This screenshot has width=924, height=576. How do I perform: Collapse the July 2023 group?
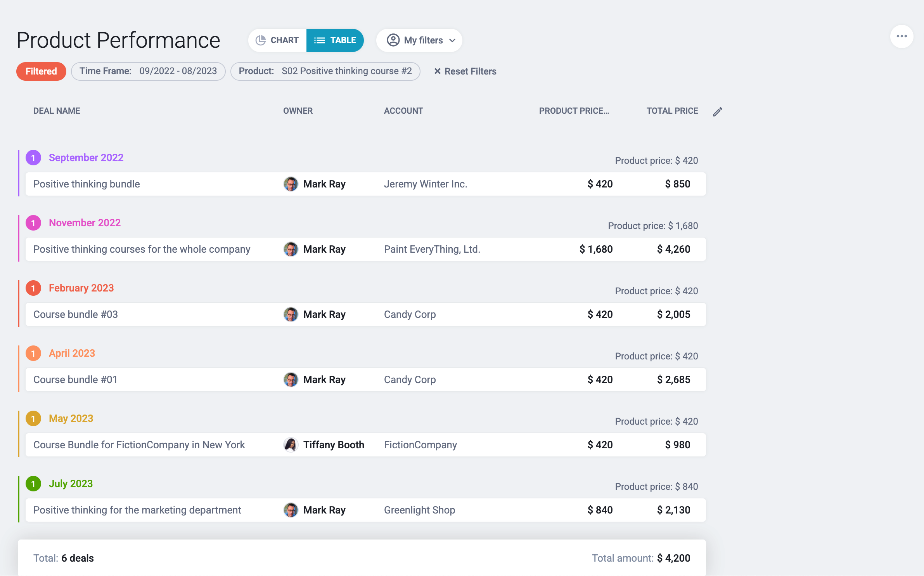point(71,484)
